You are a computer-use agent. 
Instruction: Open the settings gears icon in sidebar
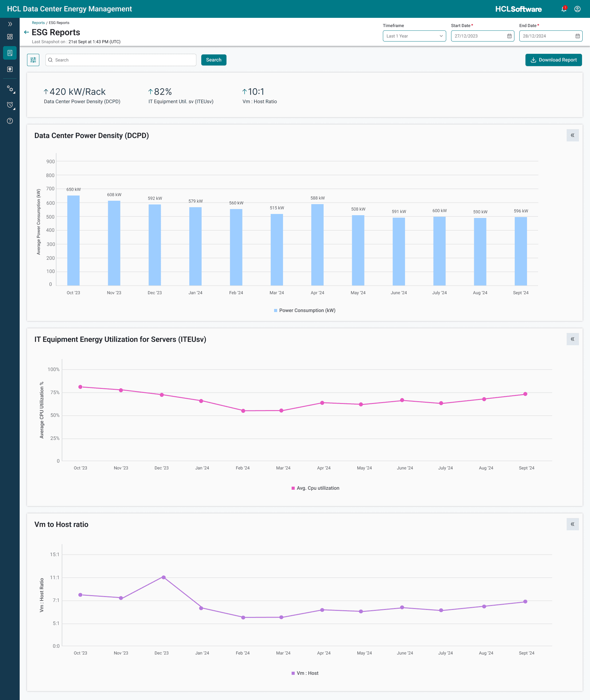(x=11, y=89)
